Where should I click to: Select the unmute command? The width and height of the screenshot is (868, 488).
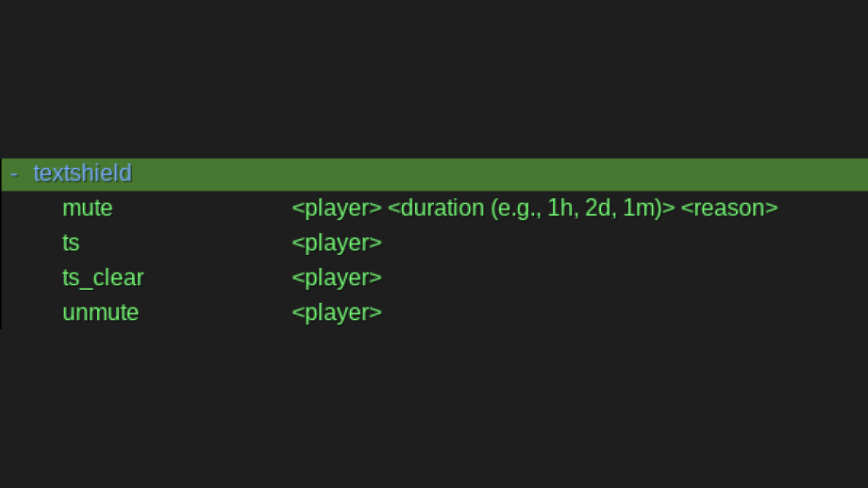click(100, 312)
